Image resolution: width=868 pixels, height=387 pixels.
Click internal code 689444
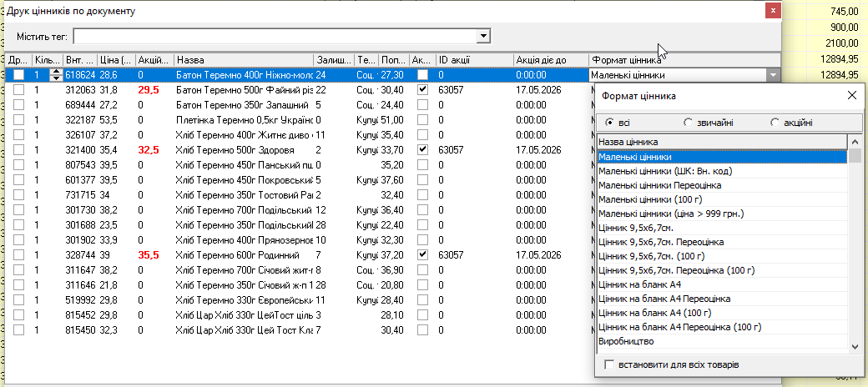80,104
